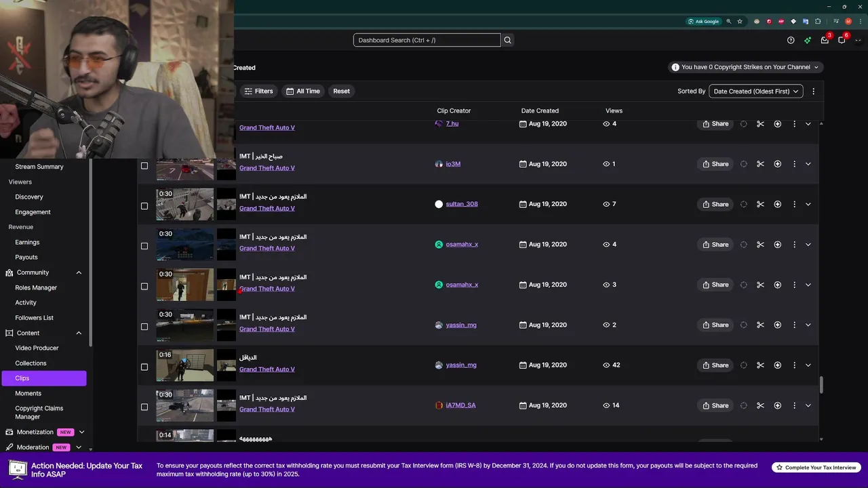Click the magnifier button beside Dashboard Search

point(507,40)
